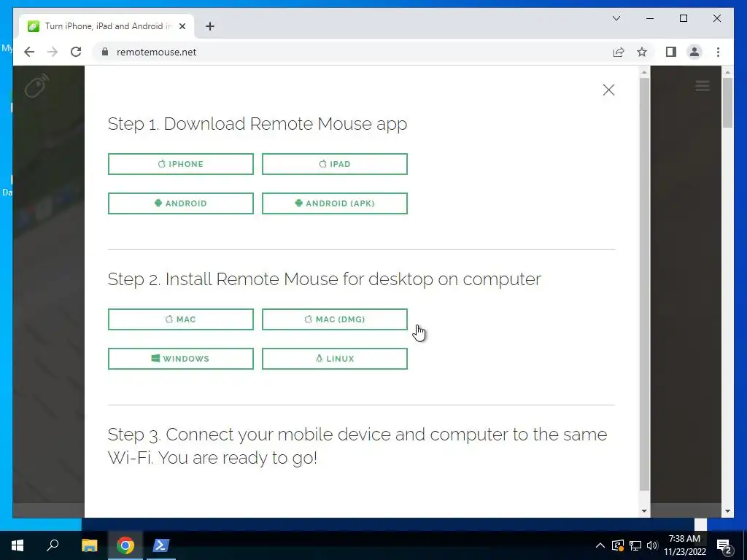This screenshot has width=747, height=560.
Task: Bookmark this page with the star
Action: 642,52
